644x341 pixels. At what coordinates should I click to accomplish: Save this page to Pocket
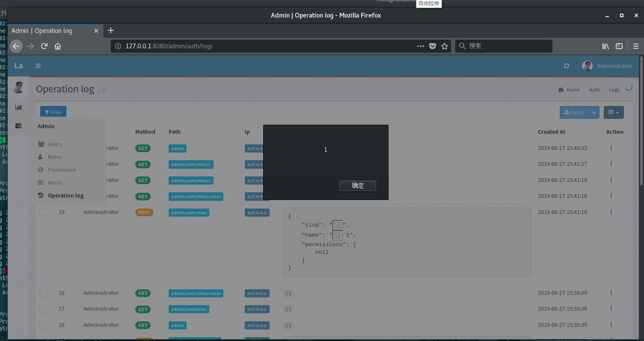click(x=433, y=46)
